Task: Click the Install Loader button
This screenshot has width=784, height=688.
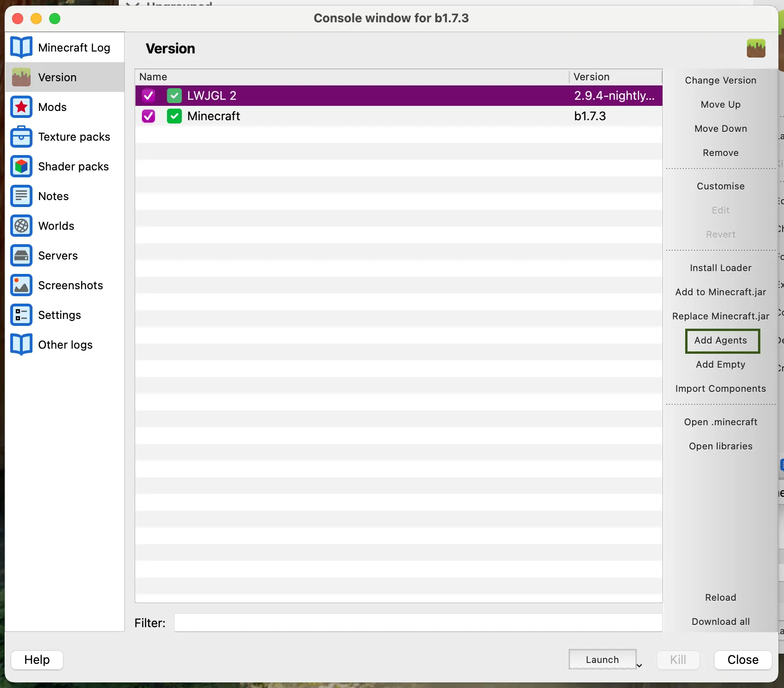Action: point(720,268)
